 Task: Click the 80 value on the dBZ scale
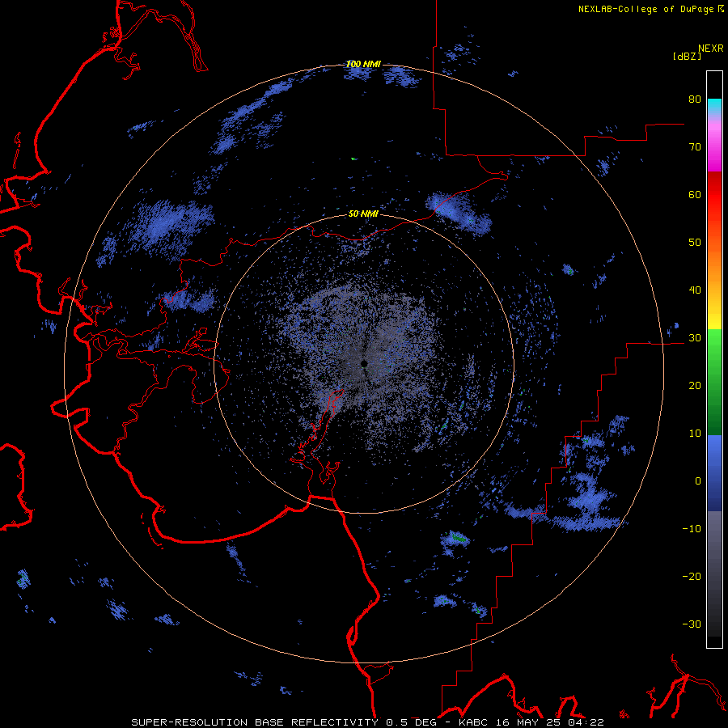click(x=695, y=99)
